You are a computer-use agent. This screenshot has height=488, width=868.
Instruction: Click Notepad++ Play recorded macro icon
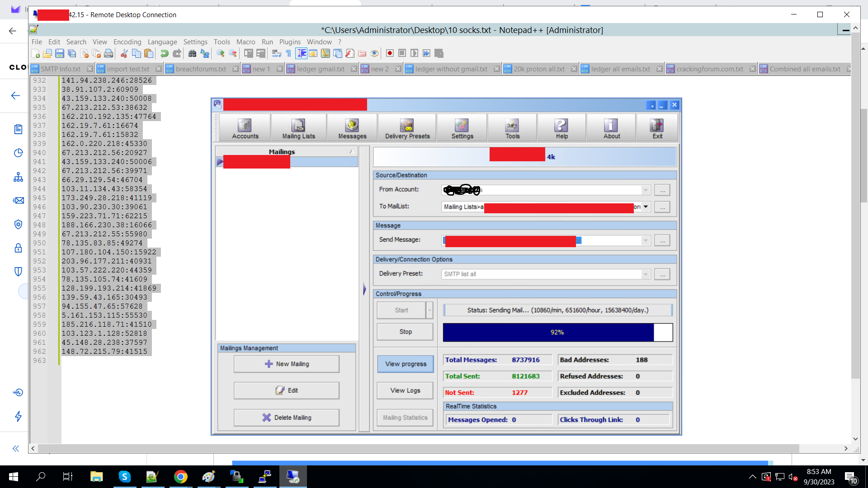[x=414, y=53]
